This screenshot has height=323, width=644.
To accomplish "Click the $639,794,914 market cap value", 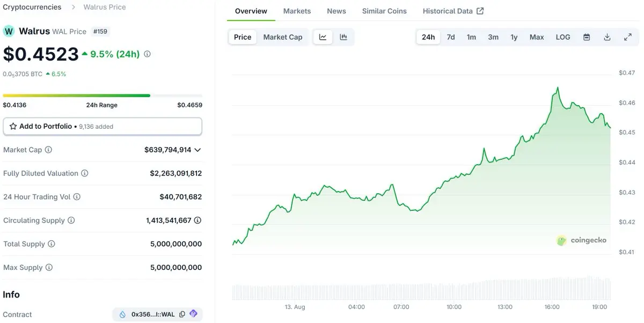I will coord(167,150).
